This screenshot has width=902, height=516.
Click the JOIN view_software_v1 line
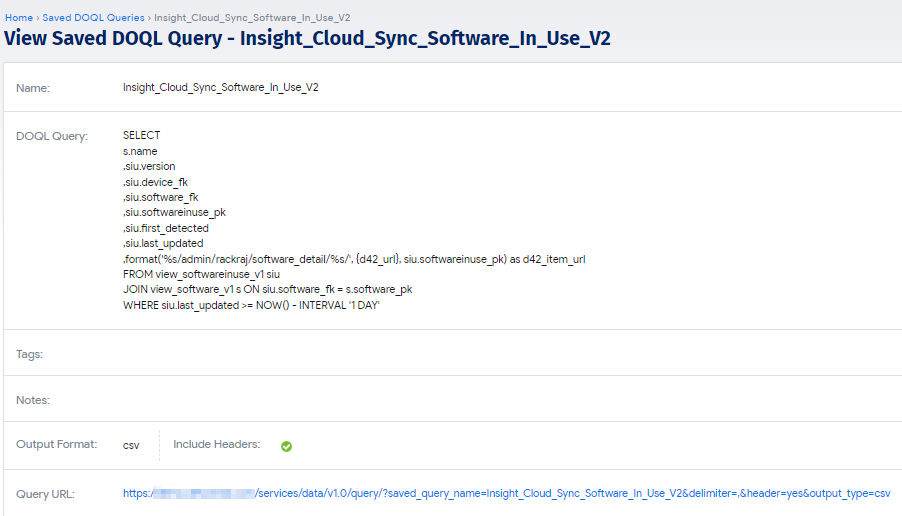pos(267,289)
